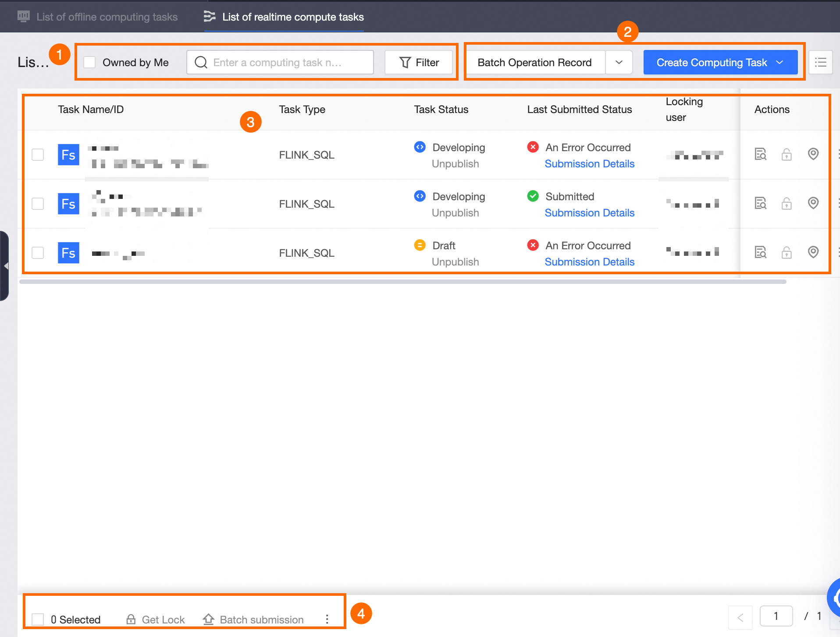Click the Last Submitted Status column header

click(580, 110)
